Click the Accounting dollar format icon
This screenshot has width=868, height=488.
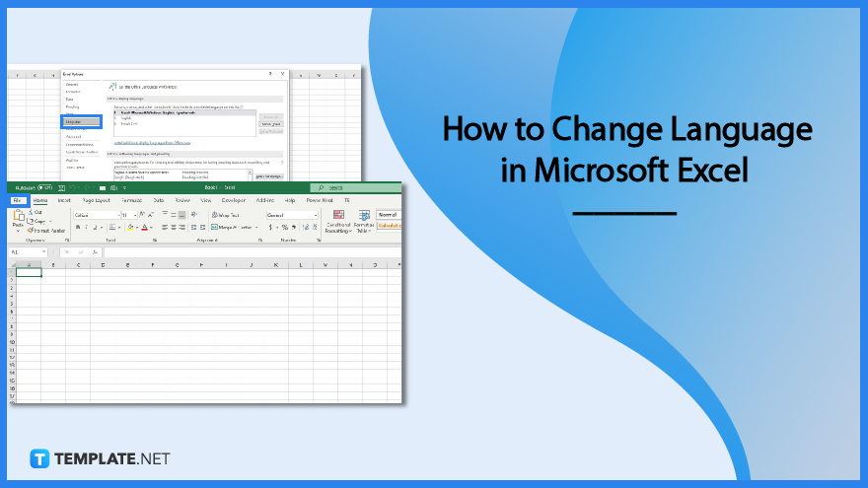(x=270, y=227)
